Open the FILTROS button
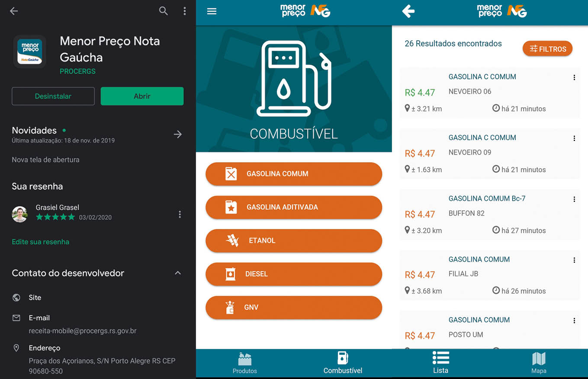 pyautogui.click(x=547, y=49)
